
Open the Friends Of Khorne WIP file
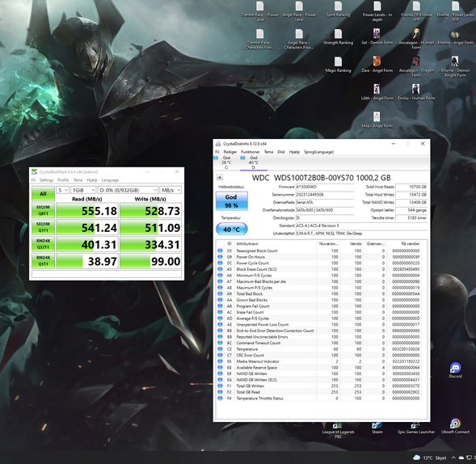pos(416,11)
